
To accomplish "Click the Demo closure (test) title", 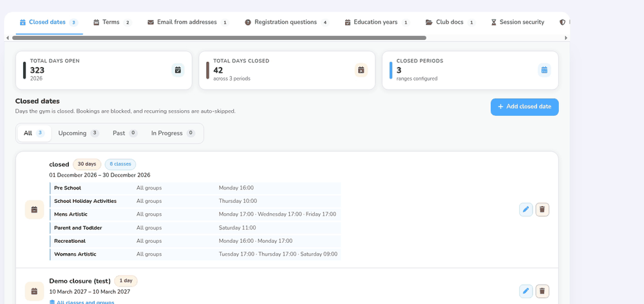I will pyautogui.click(x=80, y=281).
